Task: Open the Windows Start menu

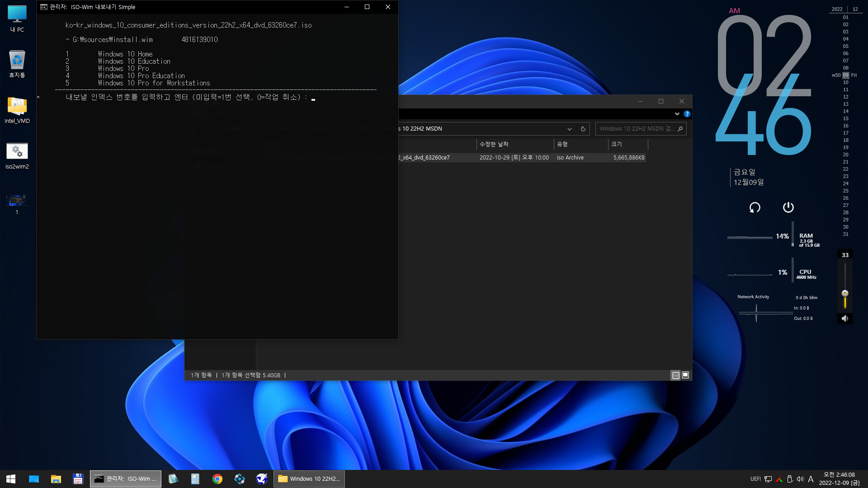Action: [x=11, y=479]
